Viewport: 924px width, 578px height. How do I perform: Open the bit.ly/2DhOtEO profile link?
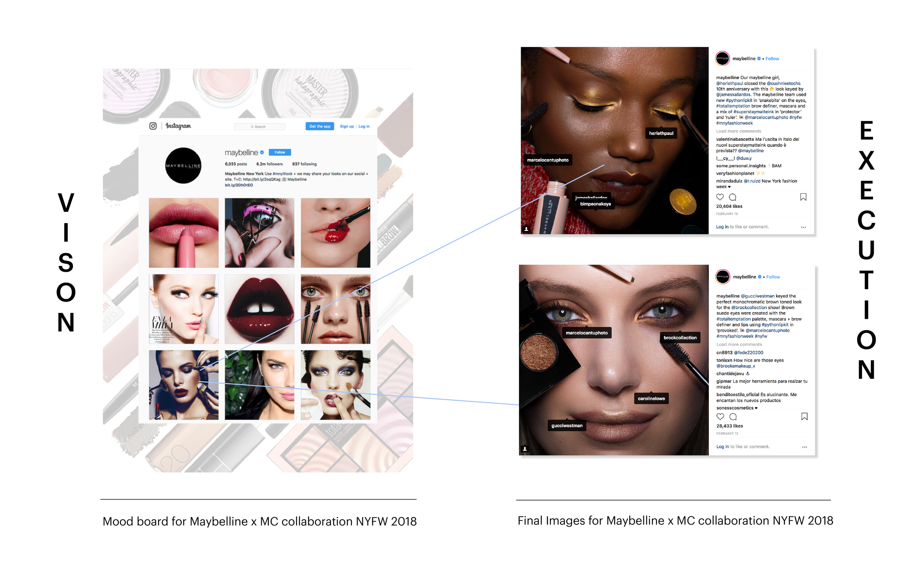(x=239, y=185)
